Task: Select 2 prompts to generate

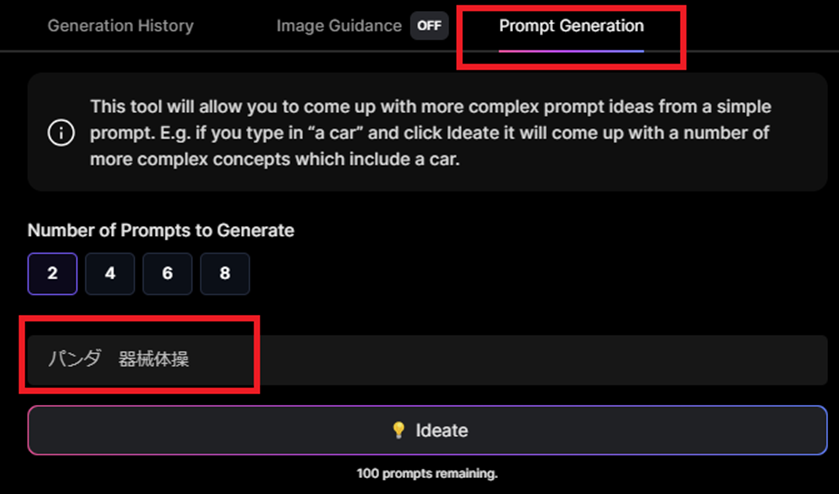Action: click(52, 273)
